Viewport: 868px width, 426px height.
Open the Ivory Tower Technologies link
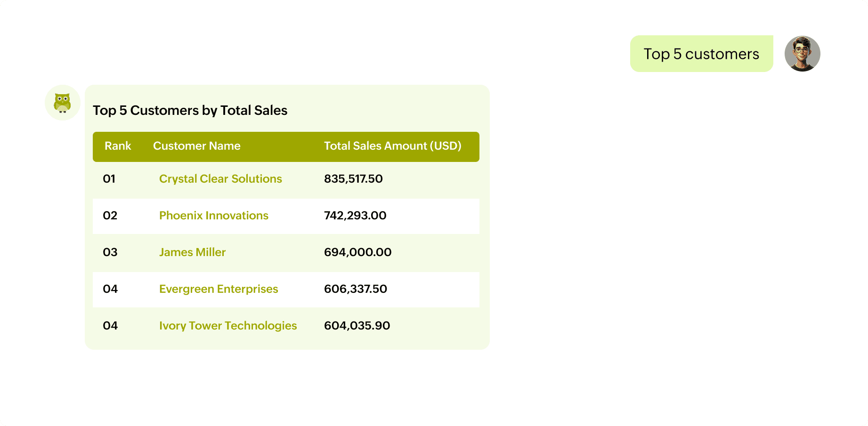(x=228, y=326)
